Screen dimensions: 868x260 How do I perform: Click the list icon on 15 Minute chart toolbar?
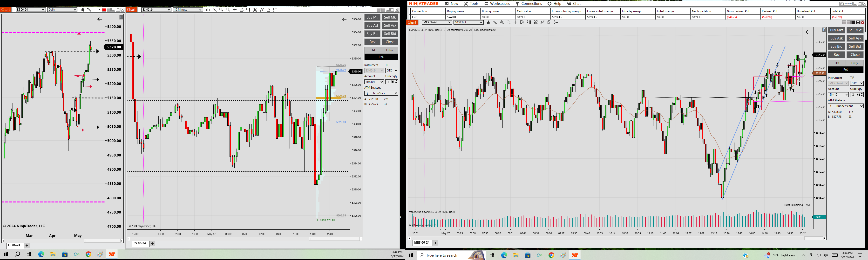(x=275, y=10)
